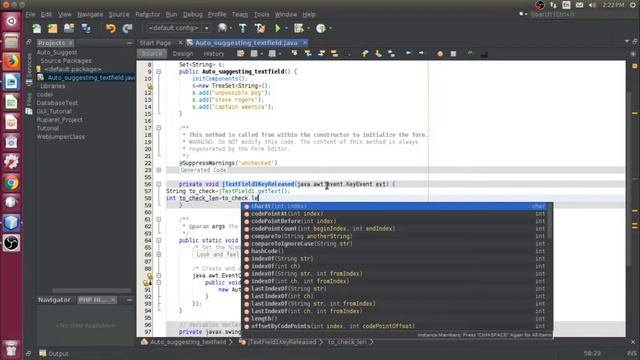
Task: Click Firefox icon in Ubuntu launcher
Action: pyautogui.click(x=11, y=62)
